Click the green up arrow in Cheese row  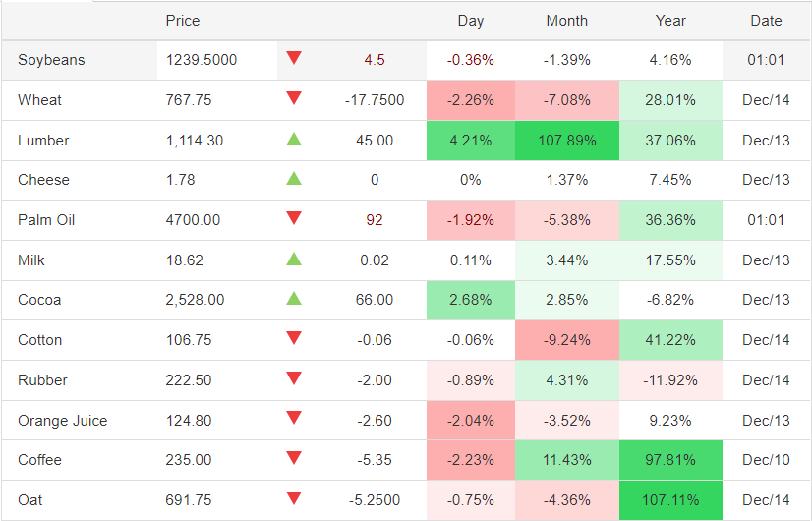[294, 178]
